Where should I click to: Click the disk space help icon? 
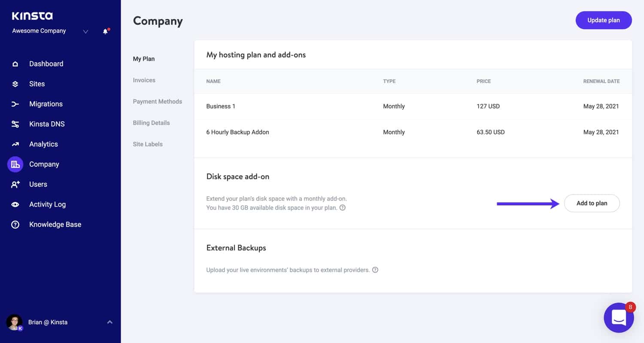point(343,208)
